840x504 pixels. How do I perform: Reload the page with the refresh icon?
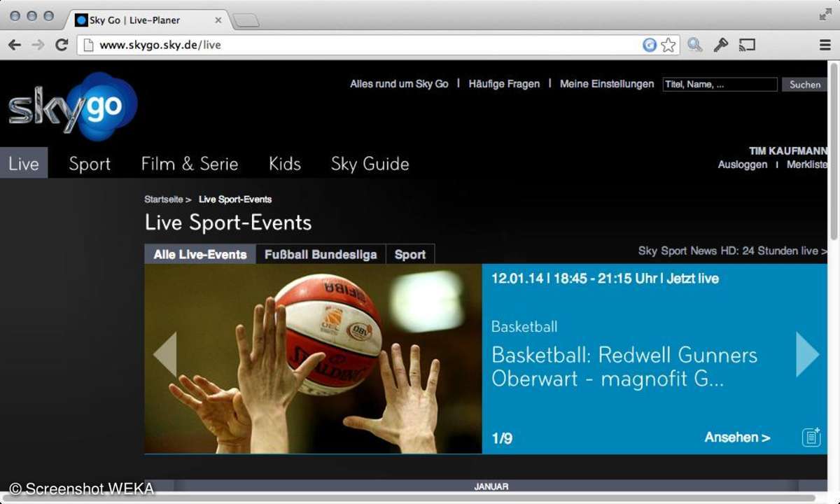(x=61, y=45)
